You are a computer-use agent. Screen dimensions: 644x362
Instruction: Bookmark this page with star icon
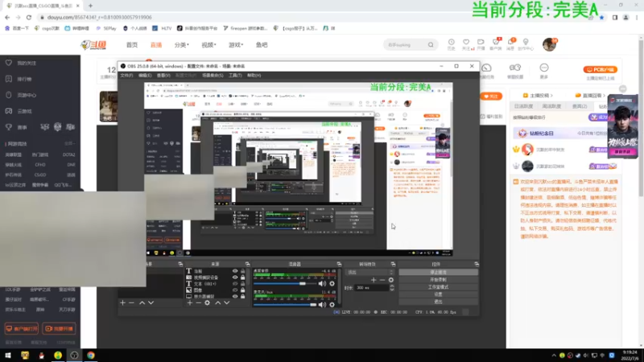(x=601, y=17)
